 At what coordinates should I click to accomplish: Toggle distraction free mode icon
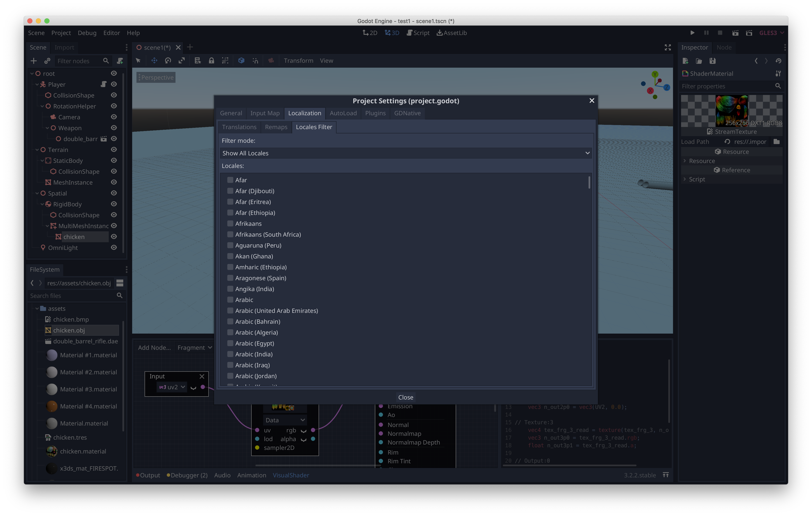[x=668, y=47]
